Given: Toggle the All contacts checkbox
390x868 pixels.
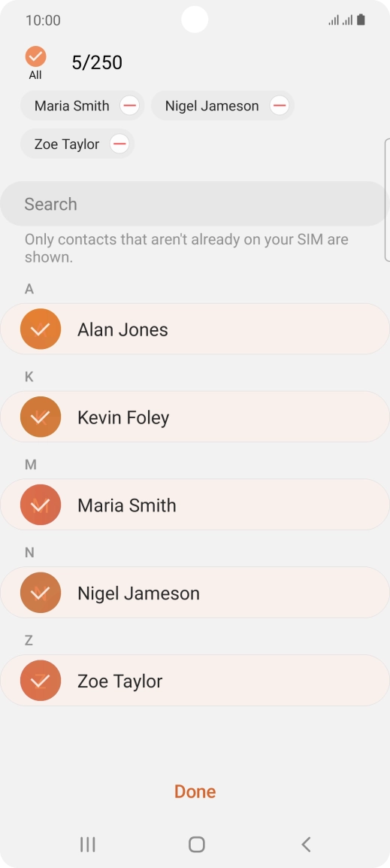Looking at the screenshot, I should pos(35,56).
